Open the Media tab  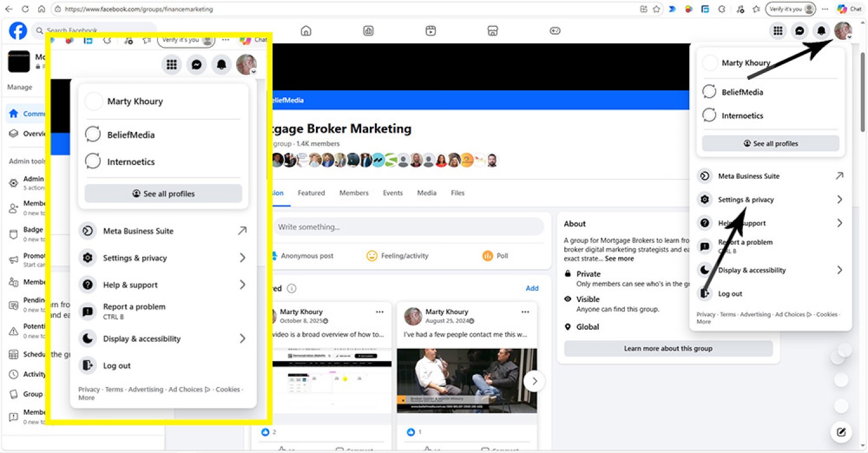pyautogui.click(x=426, y=193)
